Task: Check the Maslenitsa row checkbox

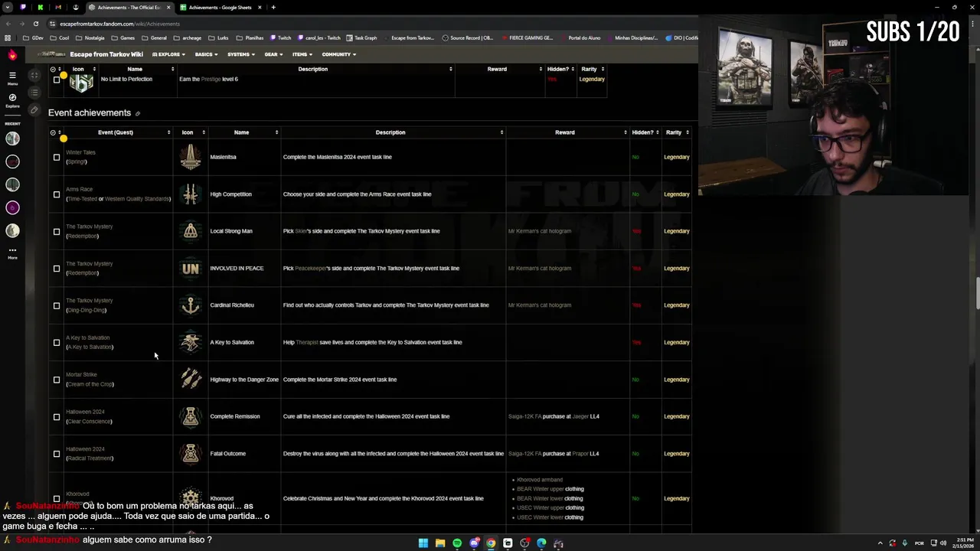Action: (56, 158)
